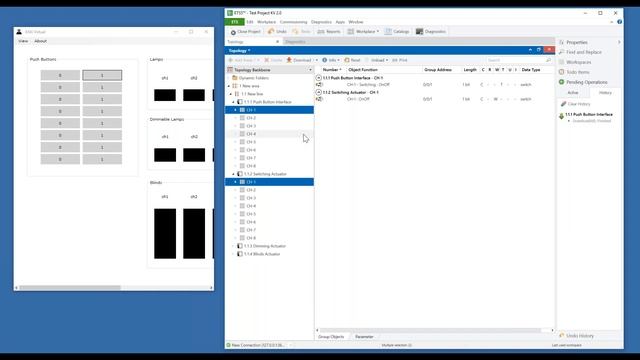Switch to the Group Objects tab
640x360 pixels.
331,337
